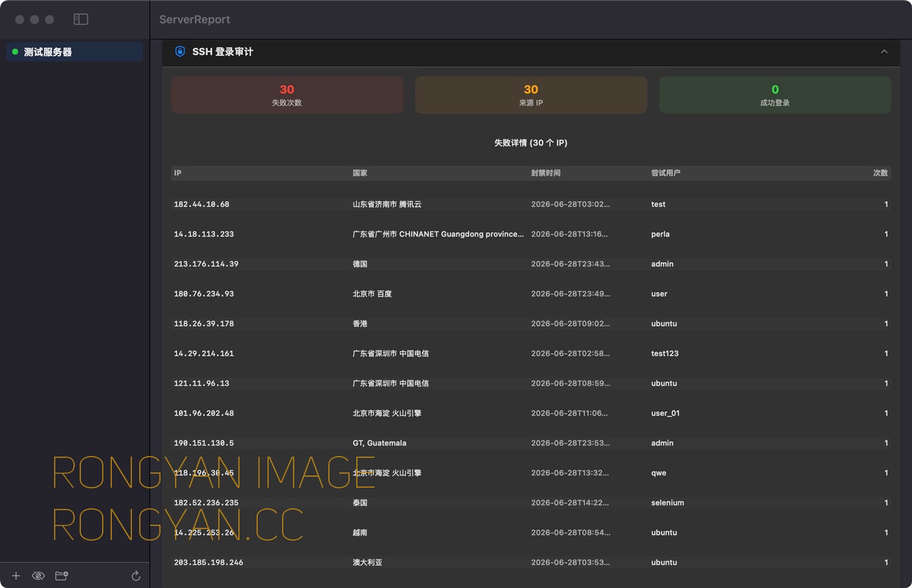Toggle the sidebar panel icon
The height and width of the screenshot is (588, 912).
(81, 19)
